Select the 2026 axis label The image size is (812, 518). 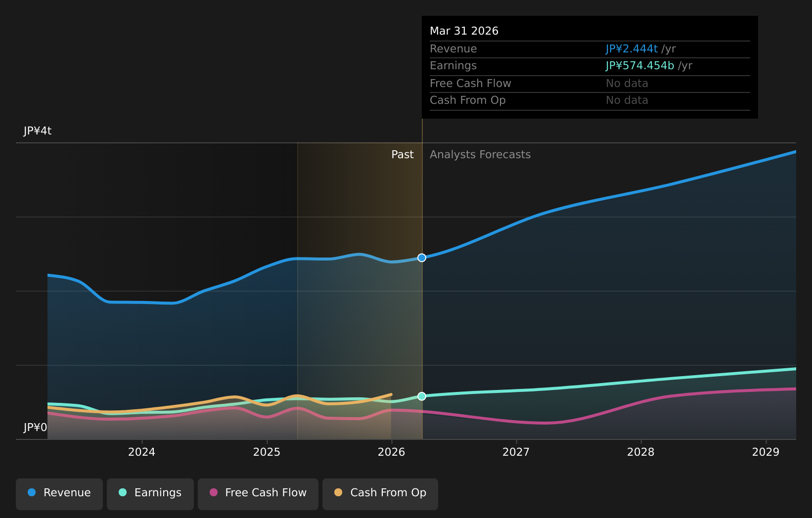tap(392, 452)
